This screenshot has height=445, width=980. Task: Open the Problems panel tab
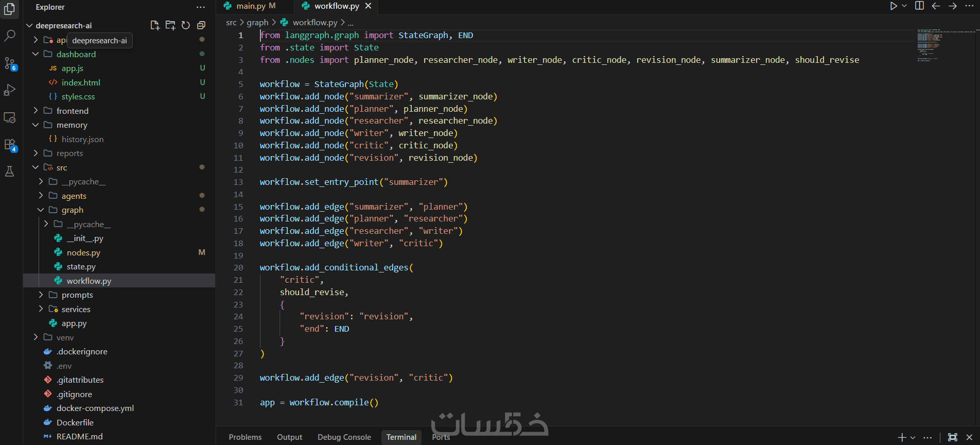[x=245, y=437]
